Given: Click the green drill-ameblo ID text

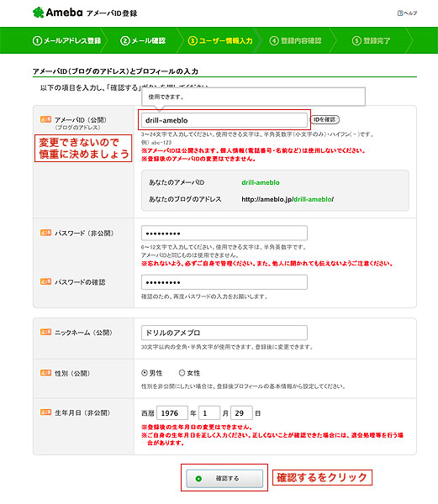Looking at the screenshot, I should coord(261,182).
